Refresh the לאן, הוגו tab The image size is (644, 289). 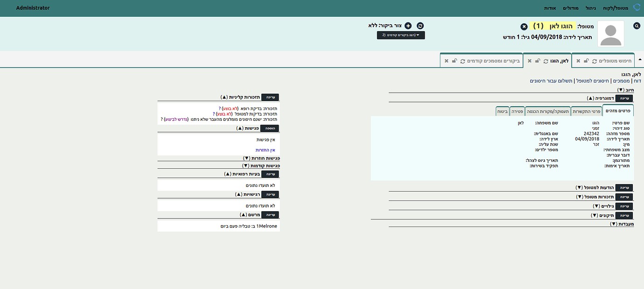[546, 60]
